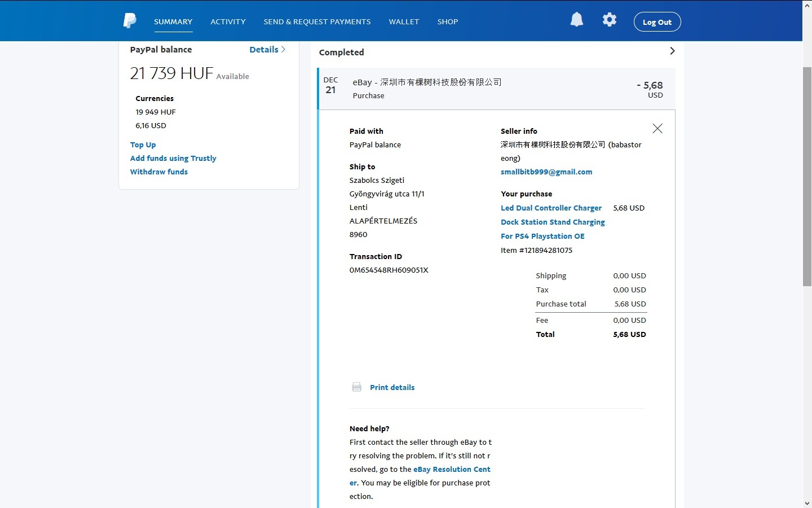This screenshot has width=812, height=508.
Task: Click the browser scrollbar up arrow
Action: coord(807,5)
